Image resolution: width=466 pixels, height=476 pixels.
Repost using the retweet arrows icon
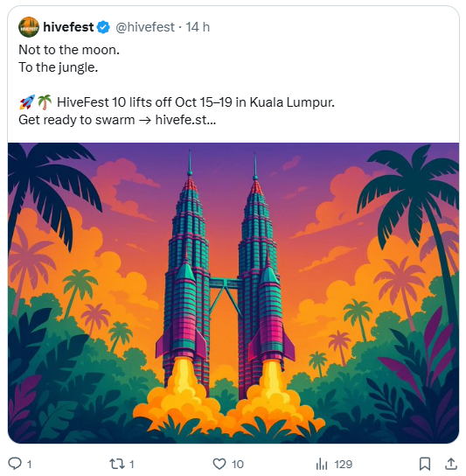[x=117, y=464]
